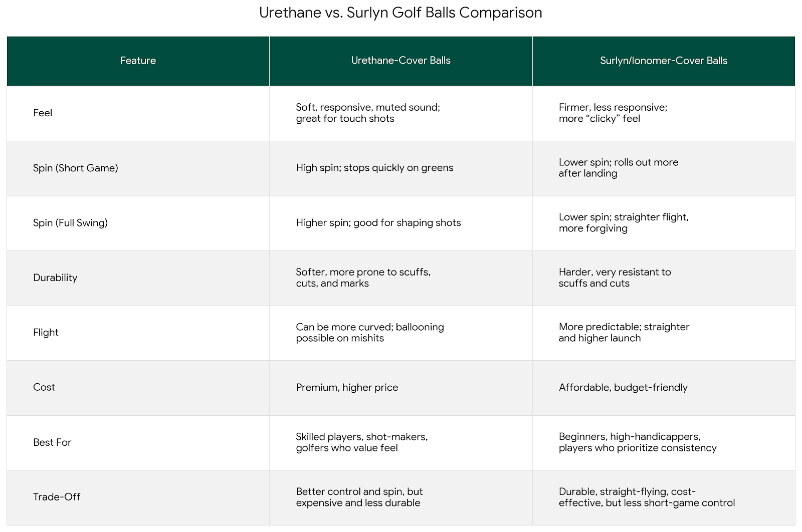Select the 'Spin (Full Swing)' row label

70,223
